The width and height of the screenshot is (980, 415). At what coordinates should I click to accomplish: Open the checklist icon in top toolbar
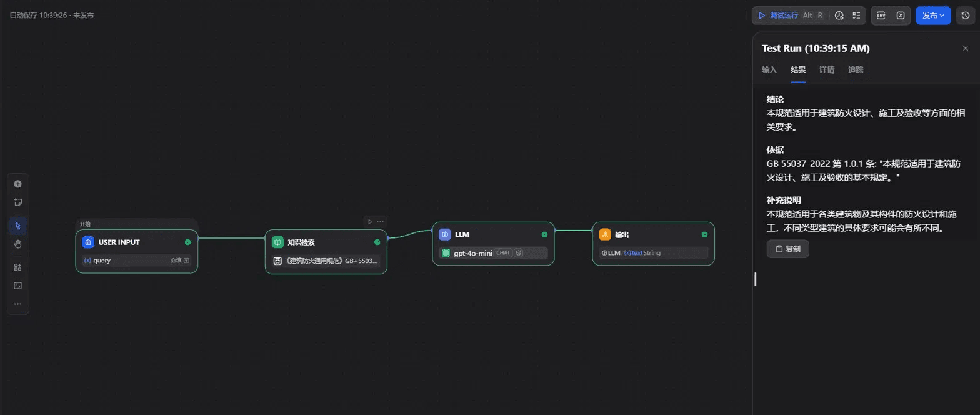(x=856, y=16)
